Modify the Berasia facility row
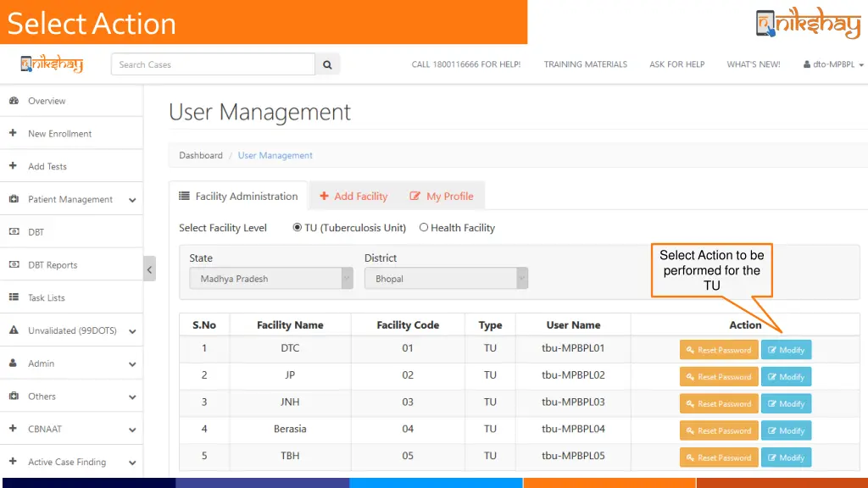 [x=786, y=430]
